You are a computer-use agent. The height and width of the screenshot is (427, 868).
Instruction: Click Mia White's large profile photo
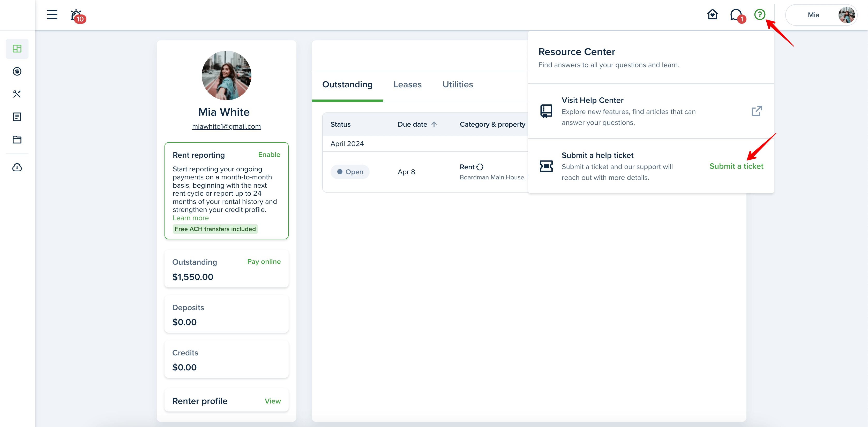[226, 75]
